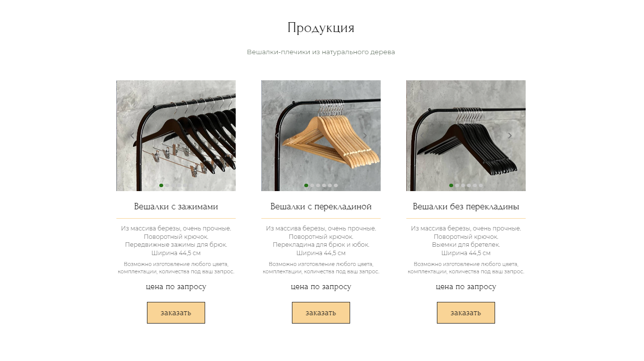This screenshot has width=644, height=361.
Task: Go to the next photo of the hangers without crossbar
Action: [510, 136]
